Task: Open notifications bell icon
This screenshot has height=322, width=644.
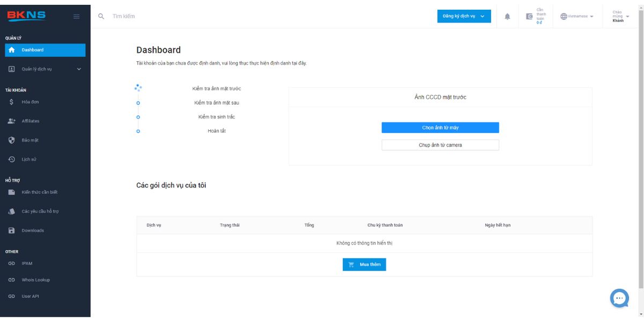Action: pyautogui.click(x=507, y=16)
